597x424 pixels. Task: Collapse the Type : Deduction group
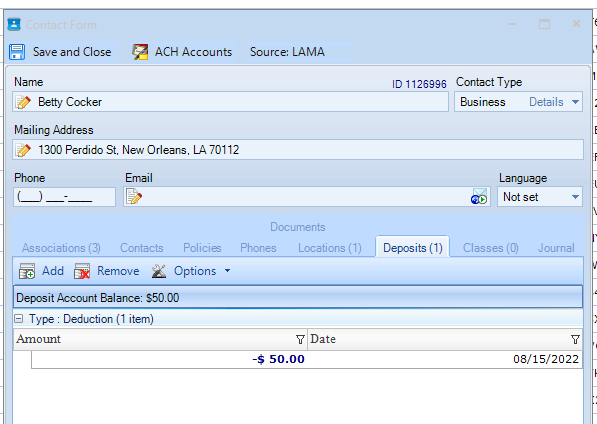18,319
